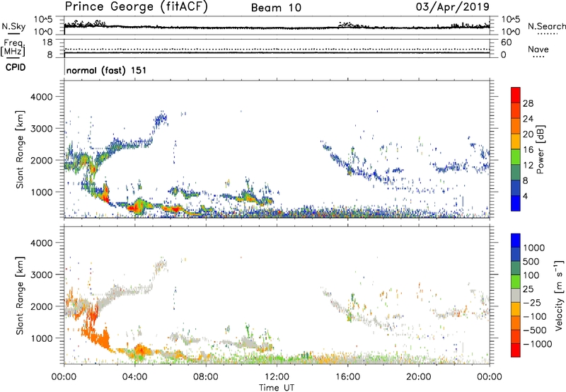Click the gray swatch on the velocity color bar
Image resolution: width=566 pixels, height=392 pixels.
tap(516, 296)
